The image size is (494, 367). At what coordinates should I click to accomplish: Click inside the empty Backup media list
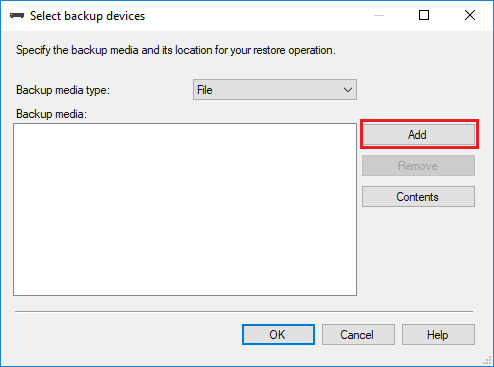[x=185, y=209]
